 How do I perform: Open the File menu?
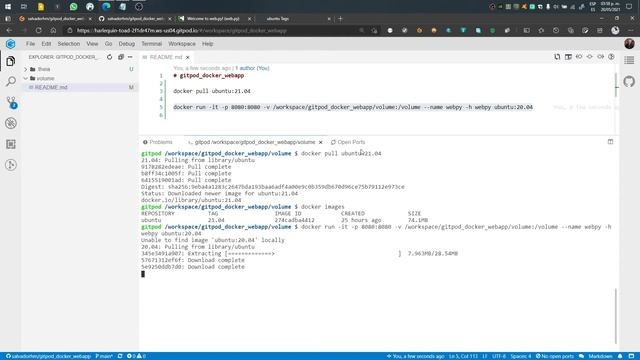coord(30,44)
